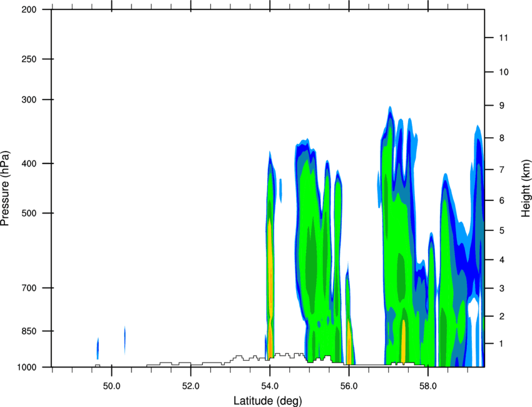Click the 10 km height label
Screen dimensions: 532x407
pos(503,72)
